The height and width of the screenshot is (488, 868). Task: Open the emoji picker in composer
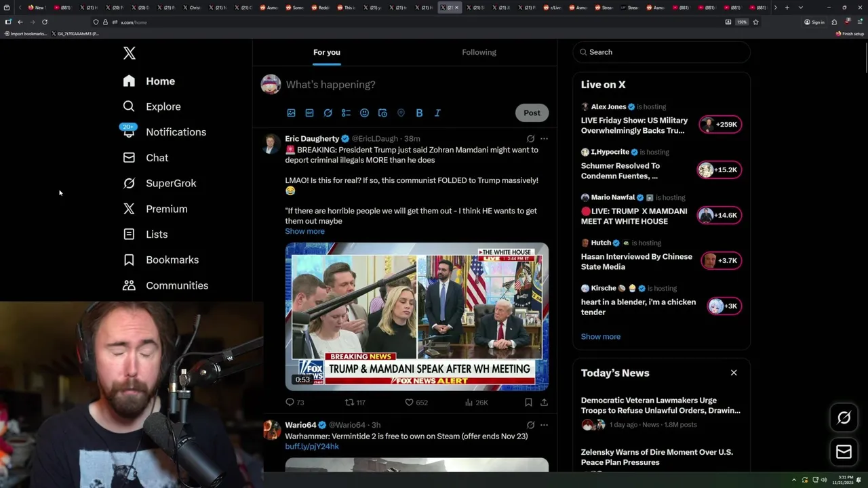[365, 113]
